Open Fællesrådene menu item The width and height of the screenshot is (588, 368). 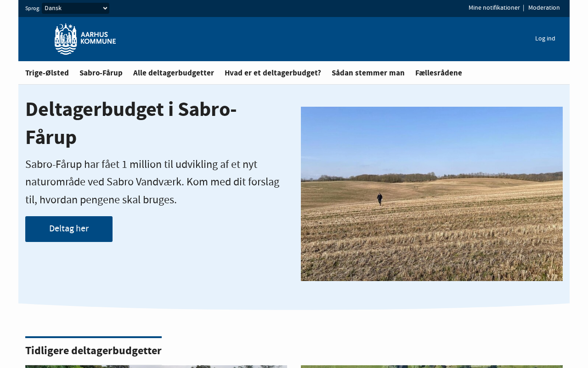coord(439,73)
